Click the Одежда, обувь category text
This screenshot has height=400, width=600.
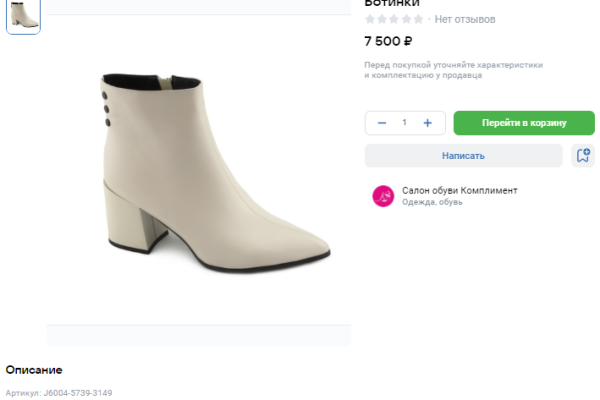[432, 202]
